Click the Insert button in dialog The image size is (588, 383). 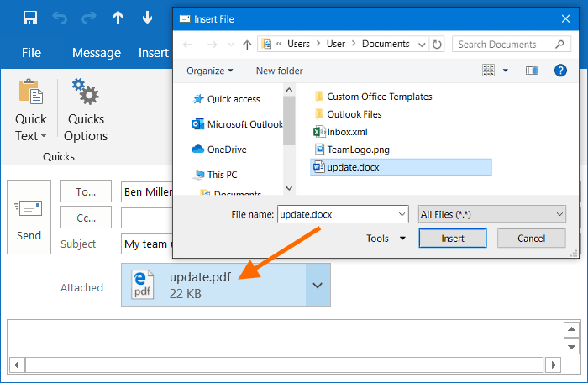point(453,239)
